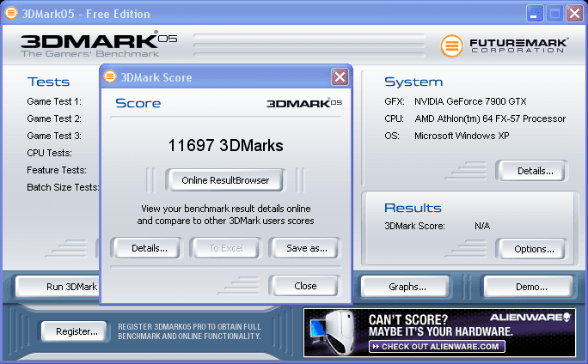Screen dimensions: 588x364
Task: Click the 'CPU:' label in System
Action: [x=394, y=118]
